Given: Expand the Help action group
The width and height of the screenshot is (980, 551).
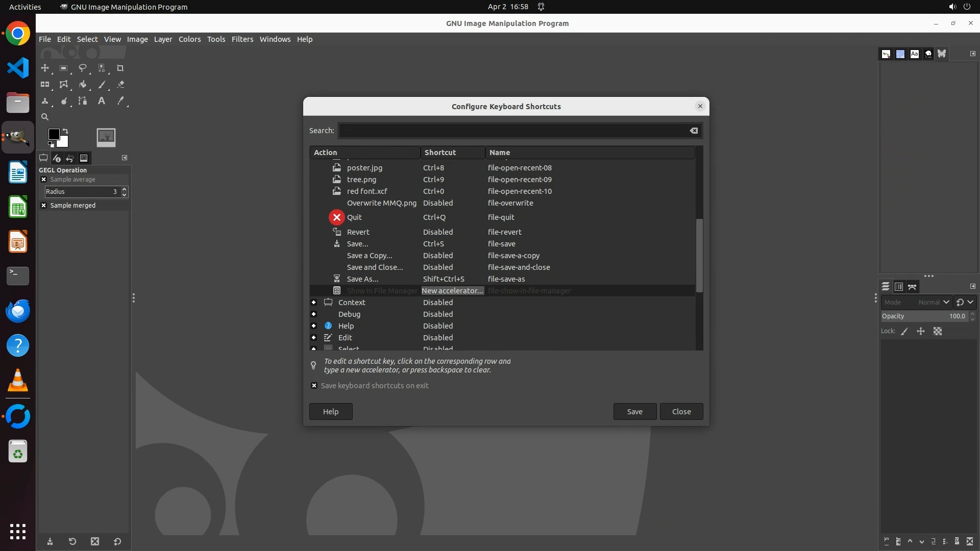Looking at the screenshot, I should [314, 326].
